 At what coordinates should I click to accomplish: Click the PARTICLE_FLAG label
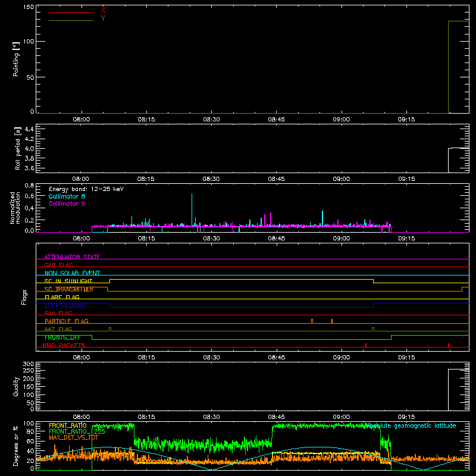tap(67, 321)
